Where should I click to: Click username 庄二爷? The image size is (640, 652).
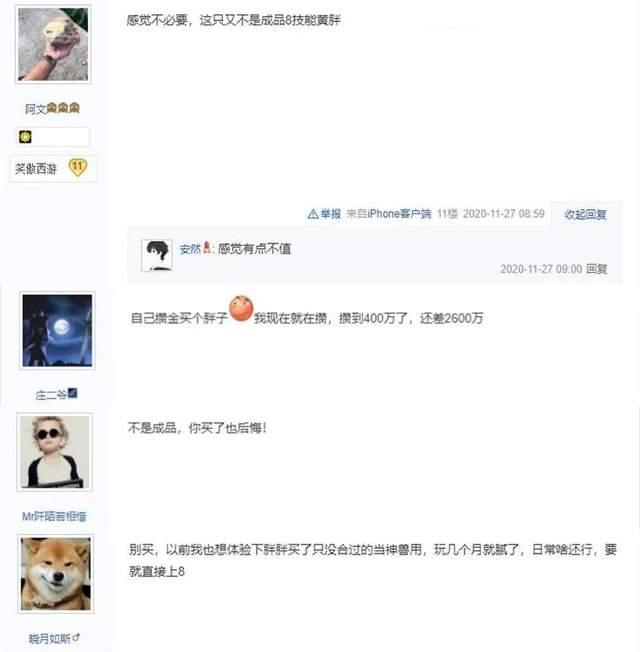click(x=51, y=395)
